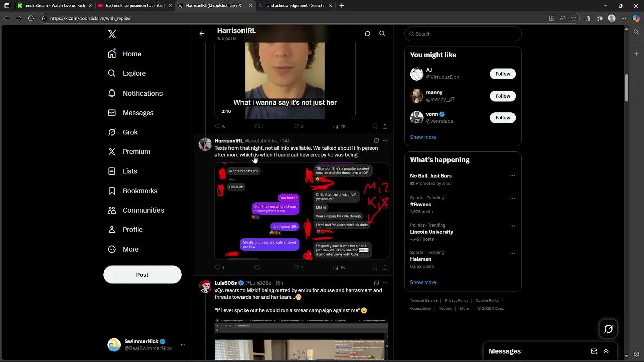Image resolution: width=644 pixels, height=362 pixels.
Task: Open Grok from the sidebar
Action: tap(123, 132)
